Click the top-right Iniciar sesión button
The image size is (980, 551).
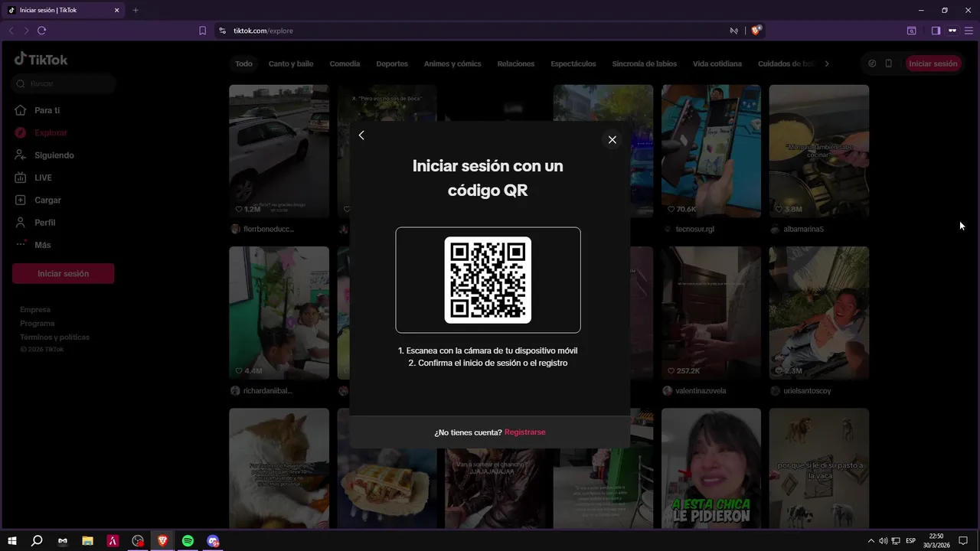tap(933, 64)
